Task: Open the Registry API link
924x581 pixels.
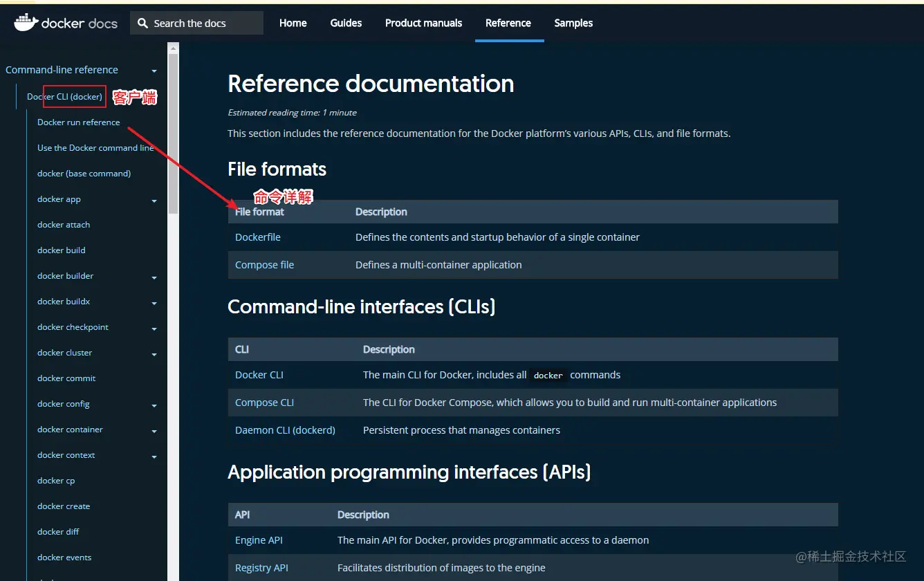Action: [x=261, y=568]
